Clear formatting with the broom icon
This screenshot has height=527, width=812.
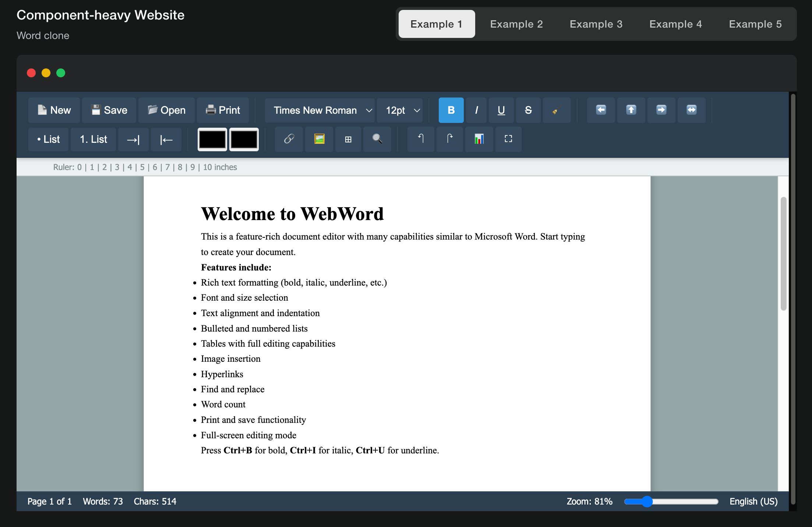pyautogui.click(x=556, y=110)
